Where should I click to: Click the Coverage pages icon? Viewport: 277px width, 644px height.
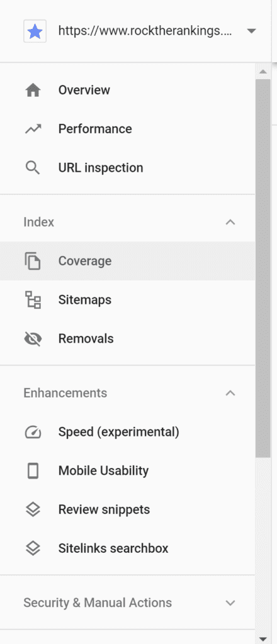(x=33, y=261)
